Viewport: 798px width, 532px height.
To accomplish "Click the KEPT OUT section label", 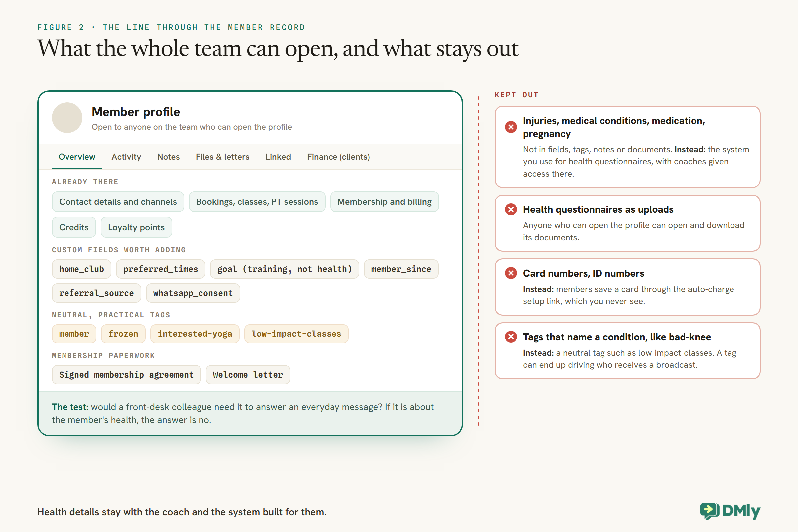I will click(x=516, y=95).
